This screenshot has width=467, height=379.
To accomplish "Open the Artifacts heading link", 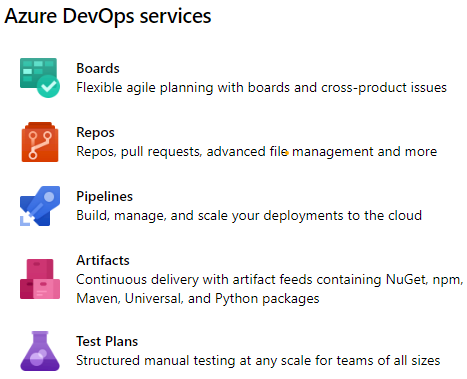I will 103,260.
